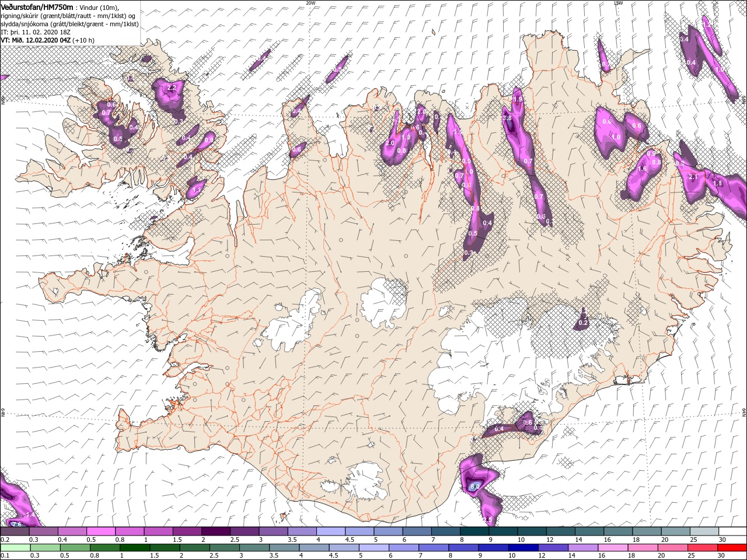This screenshot has height=560, width=747.
Task: Pick rain legend light blue swatch for 5 mm
Action: 373,548
